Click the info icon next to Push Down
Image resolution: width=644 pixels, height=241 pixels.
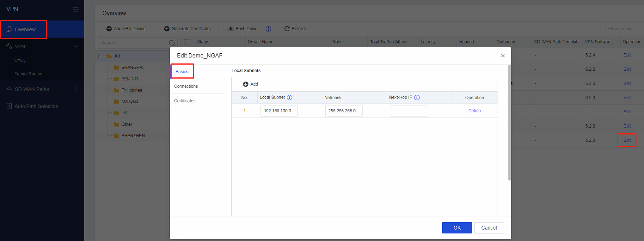pyautogui.click(x=268, y=29)
